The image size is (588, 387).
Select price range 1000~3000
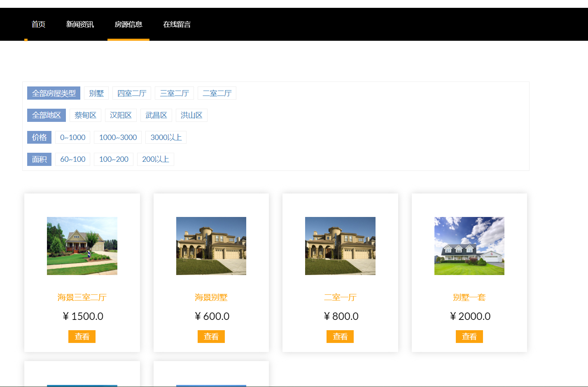tap(118, 137)
